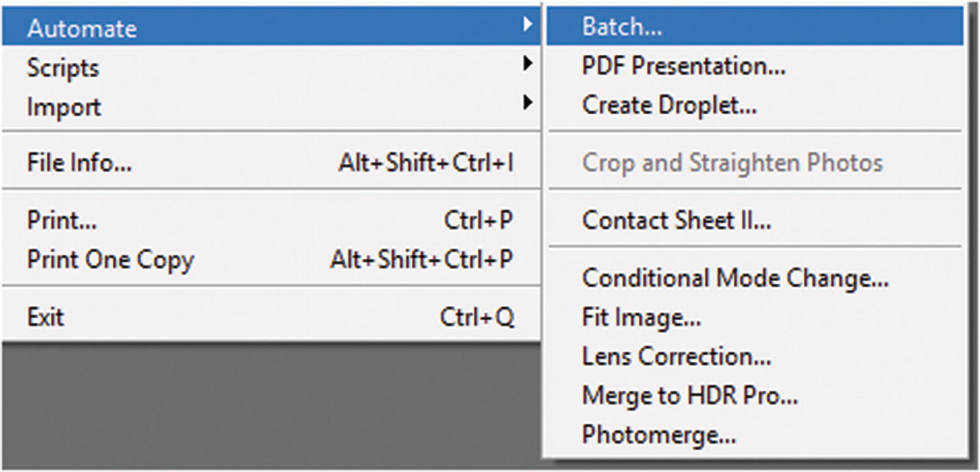Choose Conditional Mode Change
This screenshot has width=980, height=472.
click(x=735, y=278)
